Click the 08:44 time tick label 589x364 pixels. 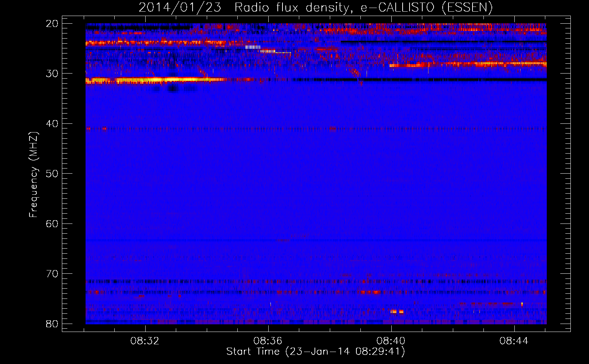(514, 341)
